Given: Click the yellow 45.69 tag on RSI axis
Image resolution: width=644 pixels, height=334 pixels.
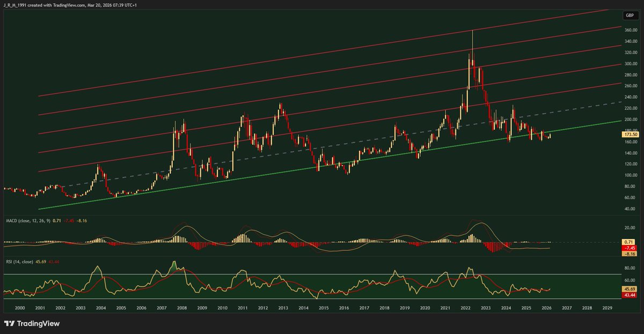Looking at the screenshot, I should pyautogui.click(x=630, y=289).
